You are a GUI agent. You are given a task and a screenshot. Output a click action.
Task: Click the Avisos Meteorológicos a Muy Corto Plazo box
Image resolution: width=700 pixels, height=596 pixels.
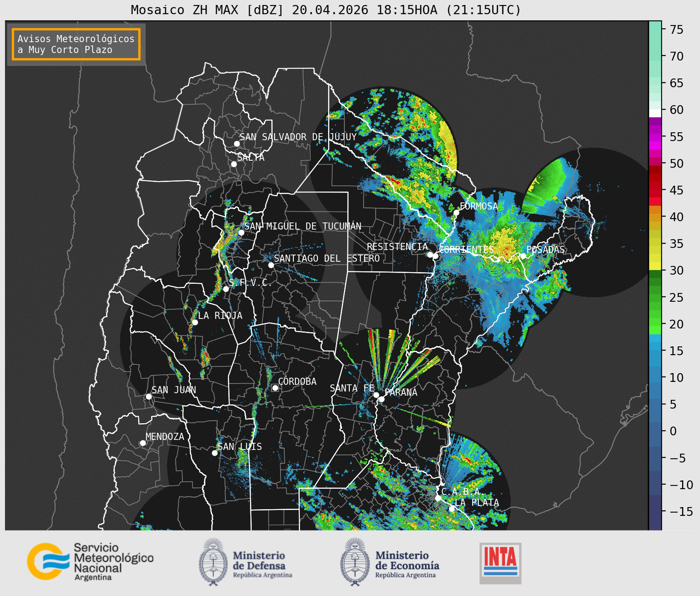(x=76, y=45)
